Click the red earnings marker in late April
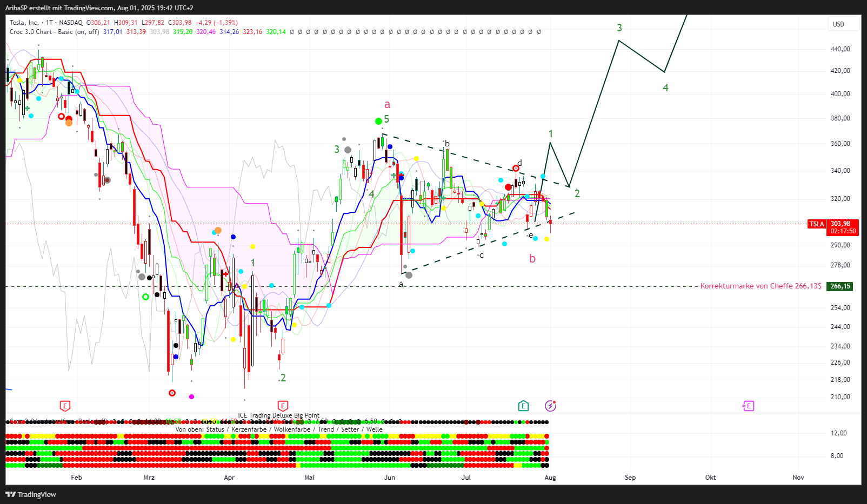The width and height of the screenshot is (867, 504). 283,406
